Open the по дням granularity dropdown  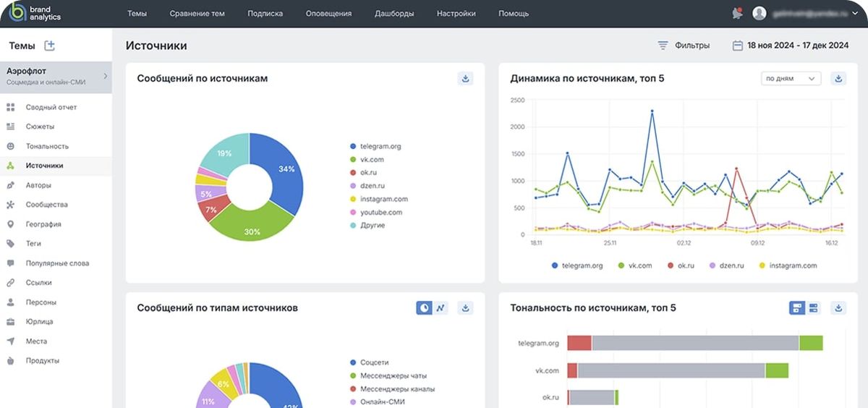(791, 78)
